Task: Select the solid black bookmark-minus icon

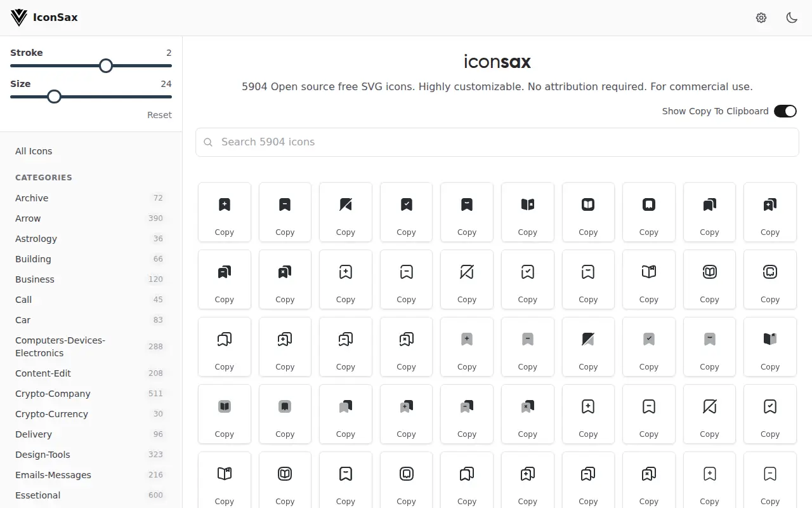Action: click(285, 204)
